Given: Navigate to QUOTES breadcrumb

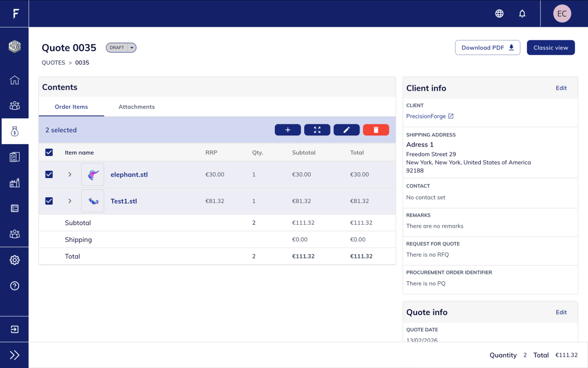Looking at the screenshot, I should [x=53, y=63].
